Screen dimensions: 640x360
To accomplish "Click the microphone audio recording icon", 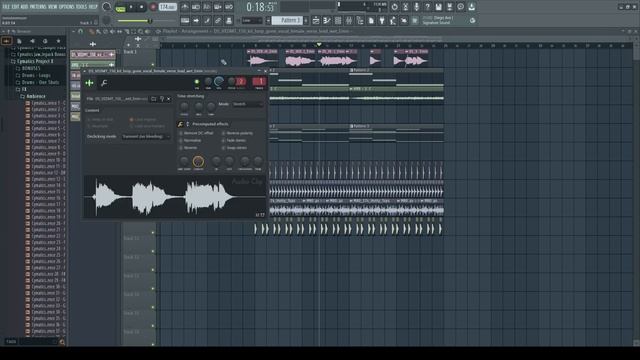I will tap(416, 7).
